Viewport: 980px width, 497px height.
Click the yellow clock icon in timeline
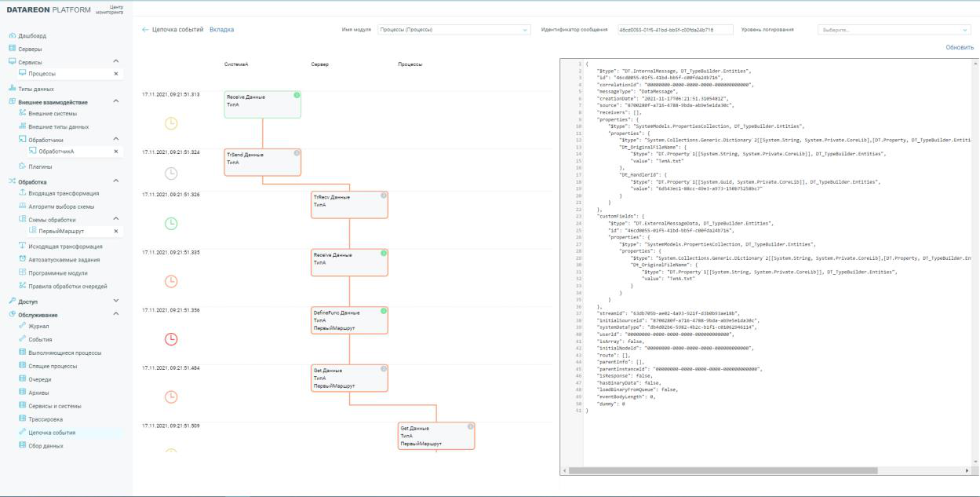pos(171,123)
